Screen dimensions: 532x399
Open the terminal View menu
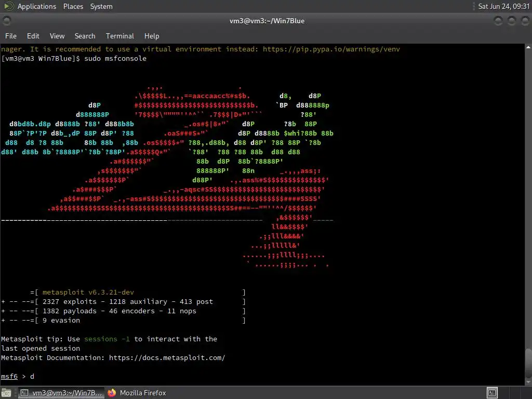[57, 36]
